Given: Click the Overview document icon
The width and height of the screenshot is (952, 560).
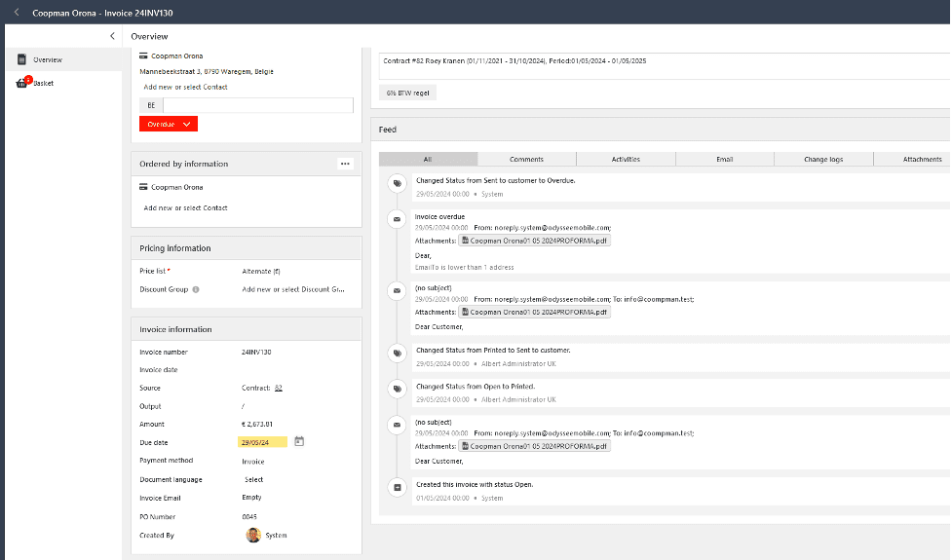Looking at the screenshot, I should (x=21, y=59).
